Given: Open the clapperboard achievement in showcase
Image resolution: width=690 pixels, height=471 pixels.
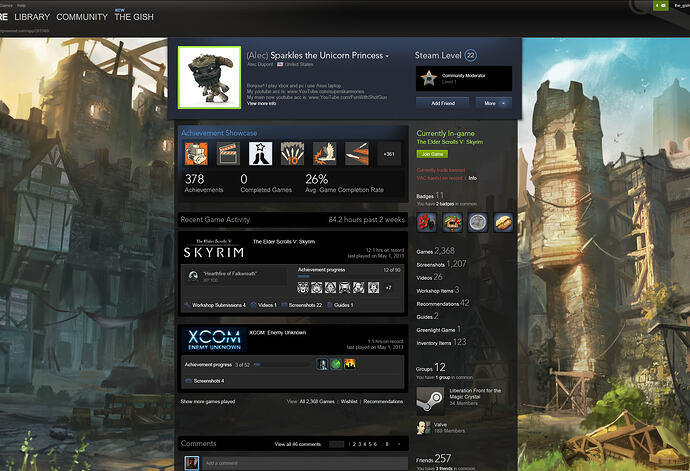Looking at the screenshot, I should click(228, 154).
